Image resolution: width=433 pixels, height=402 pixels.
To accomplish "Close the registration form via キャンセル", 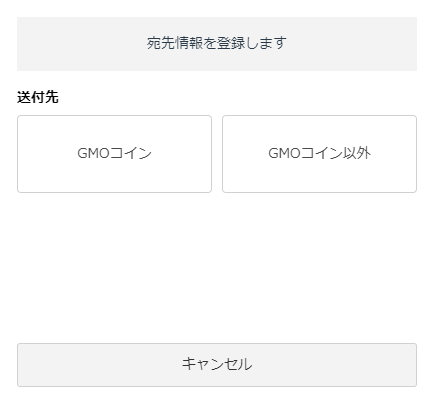I will coord(217,365).
